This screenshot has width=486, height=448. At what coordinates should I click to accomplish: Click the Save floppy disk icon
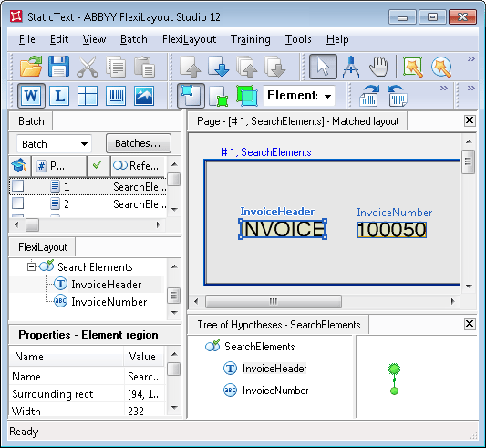58,67
